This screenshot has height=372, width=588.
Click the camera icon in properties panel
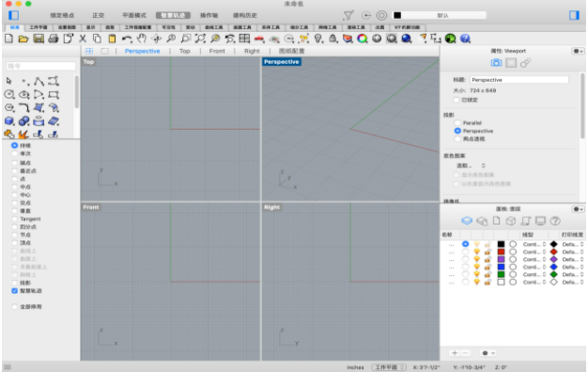[496, 63]
